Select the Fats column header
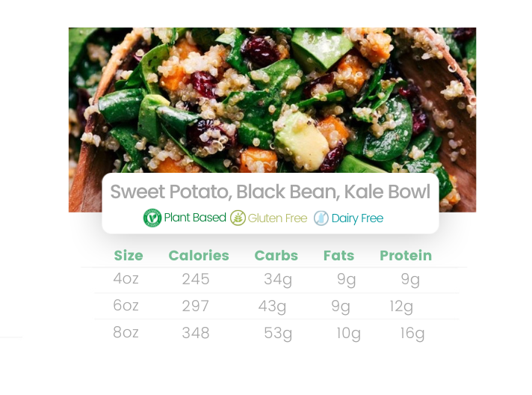The image size is (532, 395). point(338,255)
